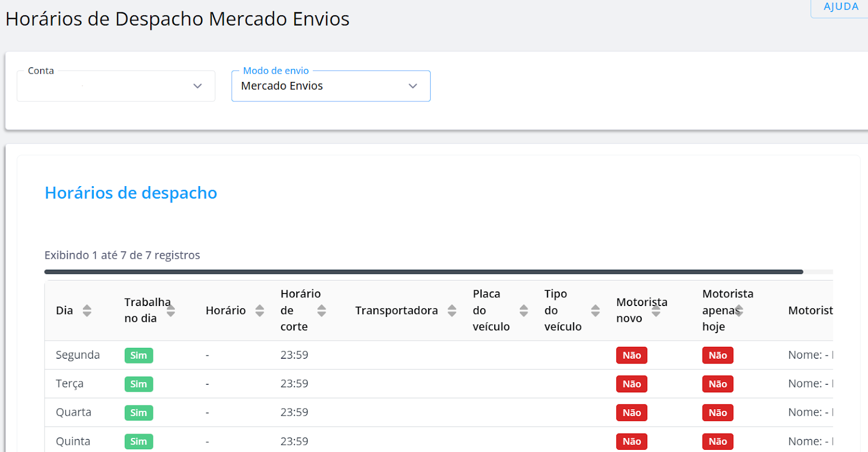Click the 23:59 cutoff time for Segunda
The height and width of the screenshot is (452, 868).
click(x=294, y=355)
